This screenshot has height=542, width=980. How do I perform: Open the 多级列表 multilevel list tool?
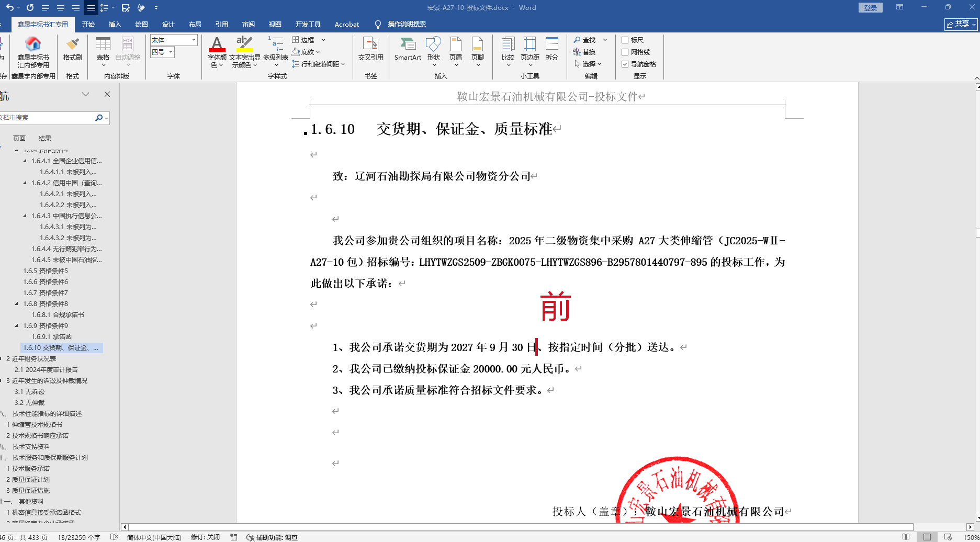[x=276, y=51]
